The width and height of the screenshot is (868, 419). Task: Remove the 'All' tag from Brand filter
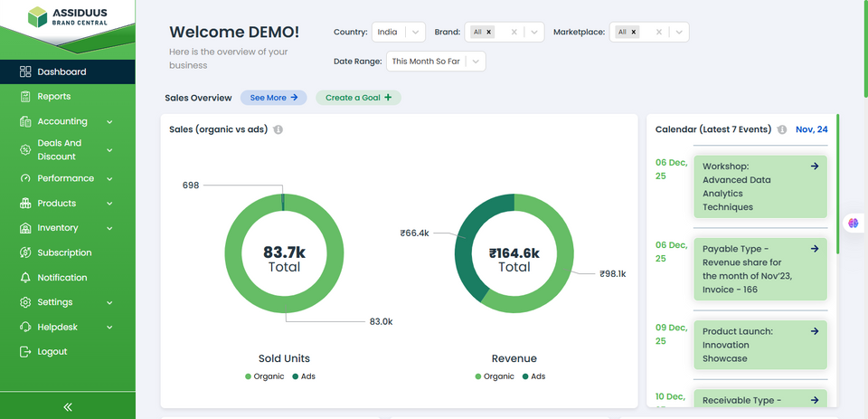(x=489, y=32)
